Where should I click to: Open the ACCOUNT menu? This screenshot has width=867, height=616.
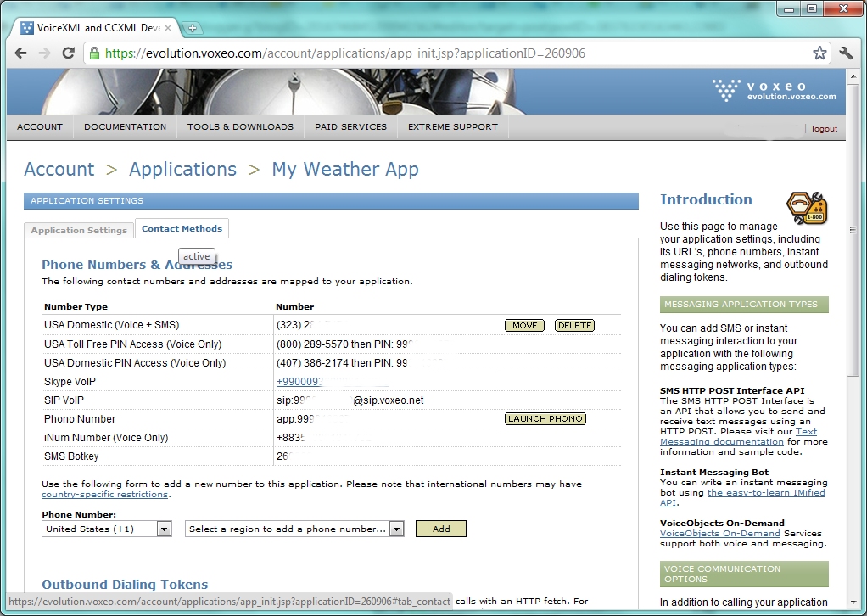pos(40,126)
